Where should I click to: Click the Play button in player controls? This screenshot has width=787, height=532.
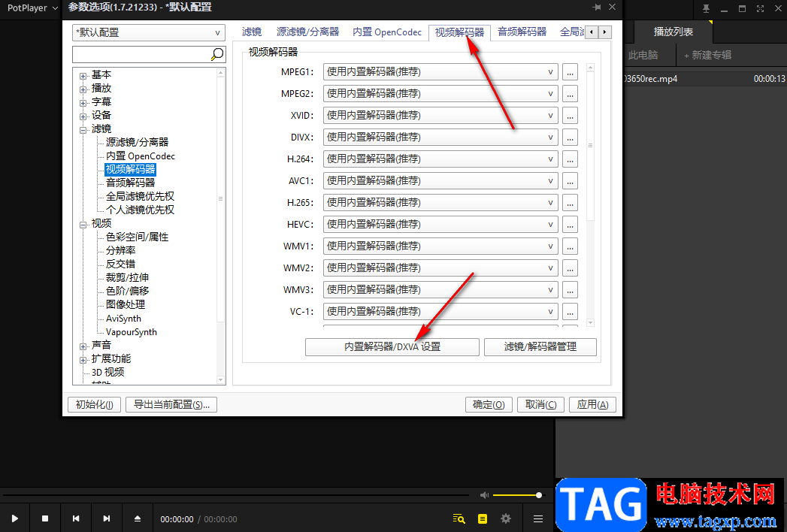(14, 518)
